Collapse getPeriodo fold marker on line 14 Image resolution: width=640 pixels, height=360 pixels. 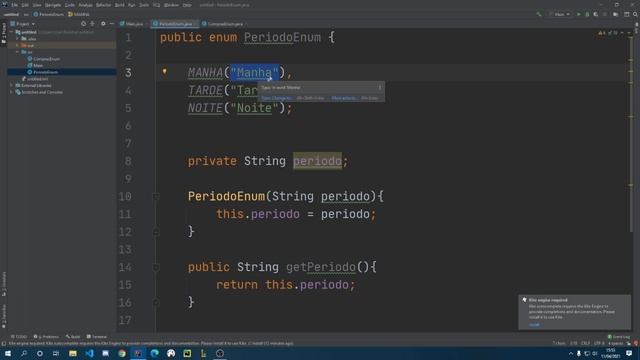pos(156,267)
